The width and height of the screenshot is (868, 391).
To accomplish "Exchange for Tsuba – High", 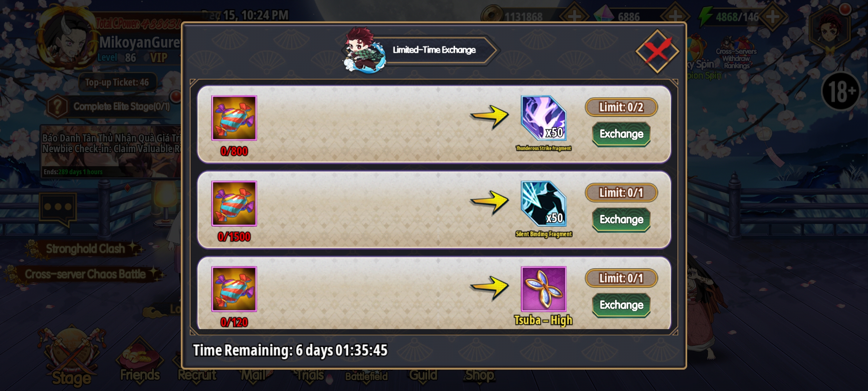I will click(x=621, y=305).
